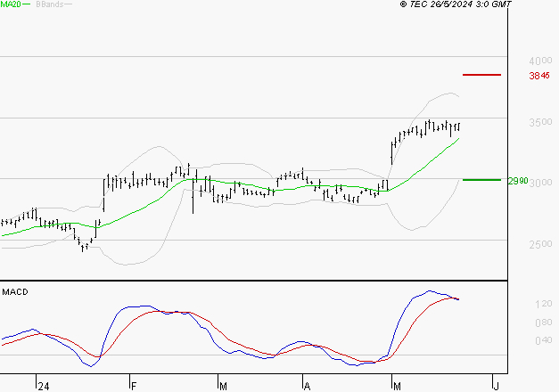Viewport: 559px width, 392px height.
Task: Click the 4000 price axis label
Action: point(540,61)
